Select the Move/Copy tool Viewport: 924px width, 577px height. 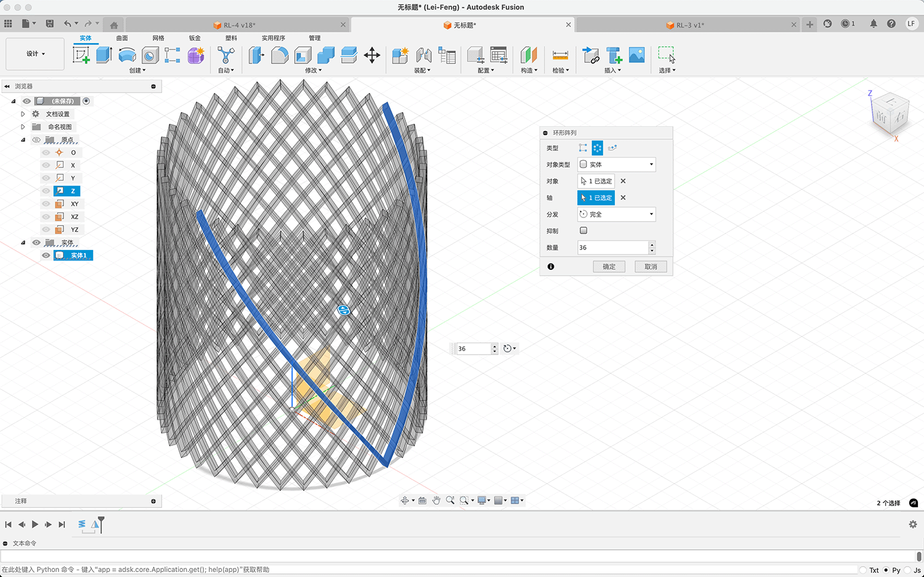372,55
